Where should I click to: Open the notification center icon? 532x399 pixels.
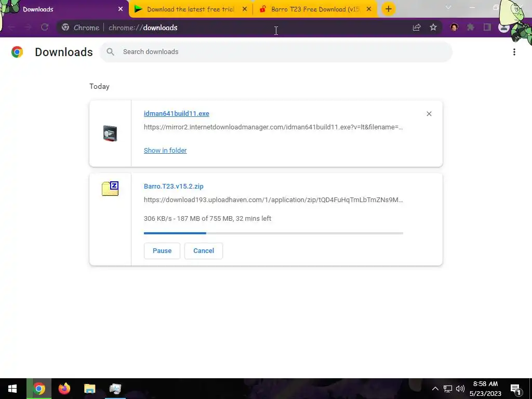click(x=516, y=389)
